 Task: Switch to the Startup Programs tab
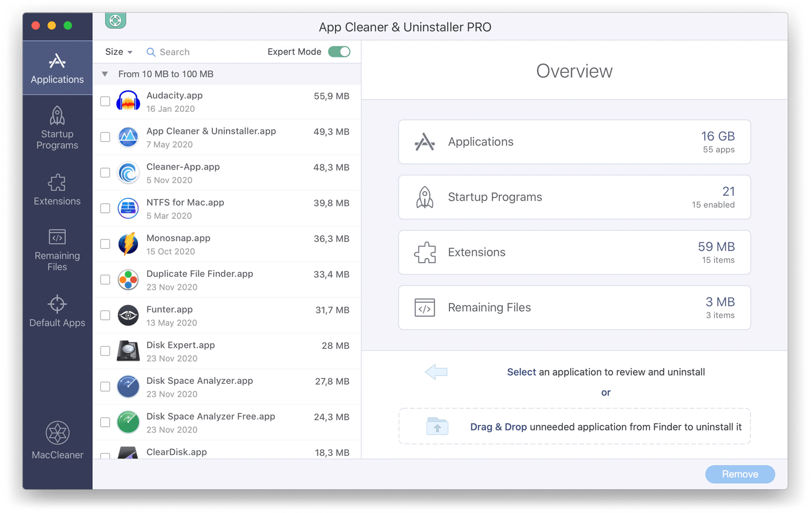(57, 128)
